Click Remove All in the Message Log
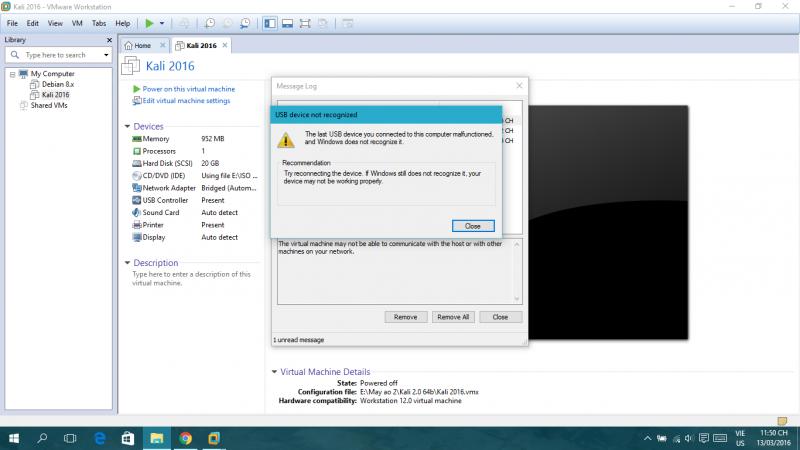The width and height of the screenshot is (800, 450). point(453,317)
